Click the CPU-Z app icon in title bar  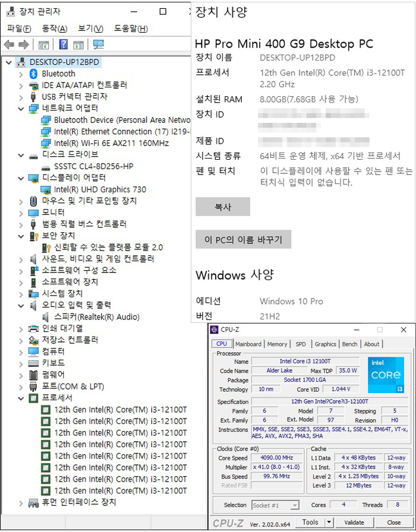214,330
